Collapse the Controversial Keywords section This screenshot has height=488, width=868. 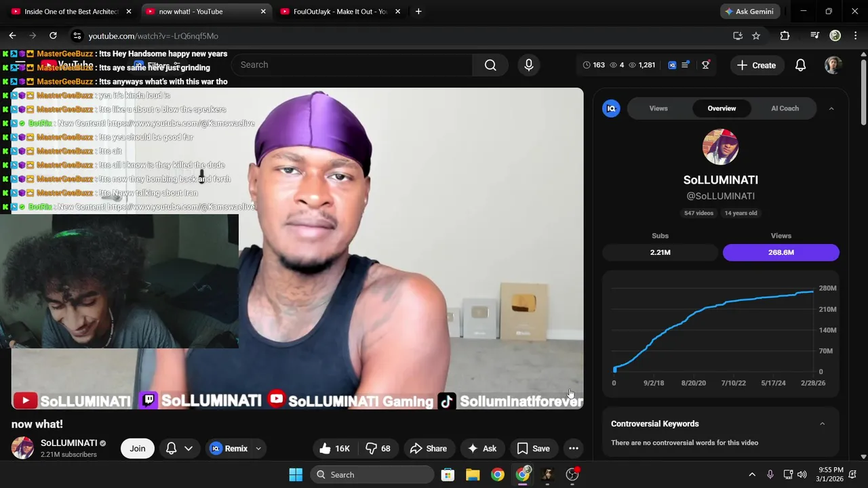tap(822, 424)
